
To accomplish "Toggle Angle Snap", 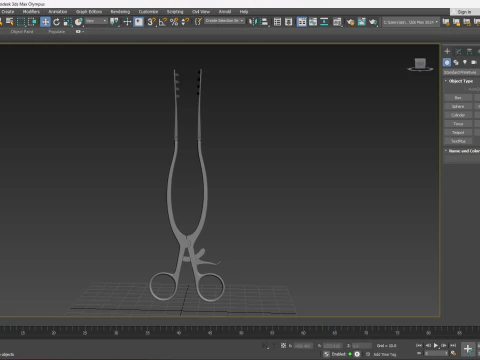I will (x=163, y=22).
